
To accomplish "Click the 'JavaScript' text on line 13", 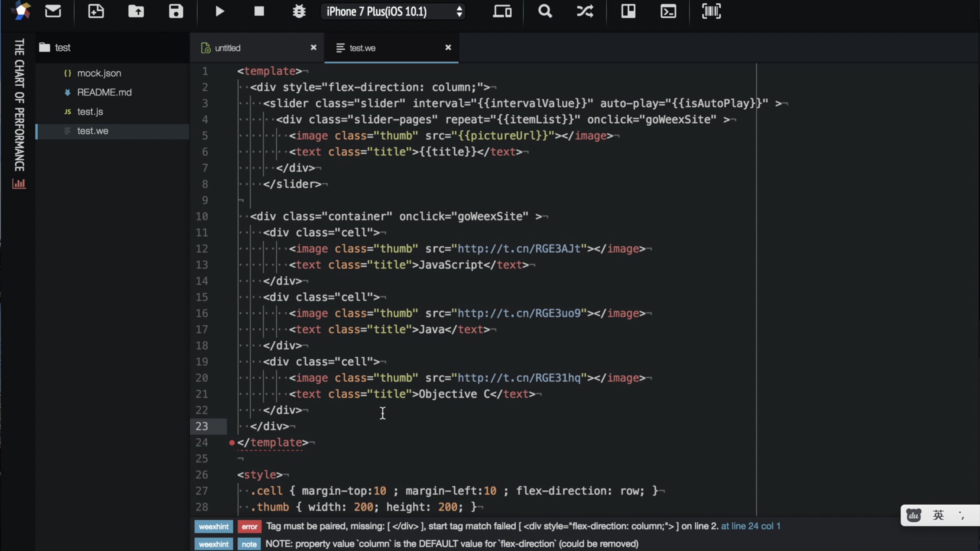I will (451, 265).
